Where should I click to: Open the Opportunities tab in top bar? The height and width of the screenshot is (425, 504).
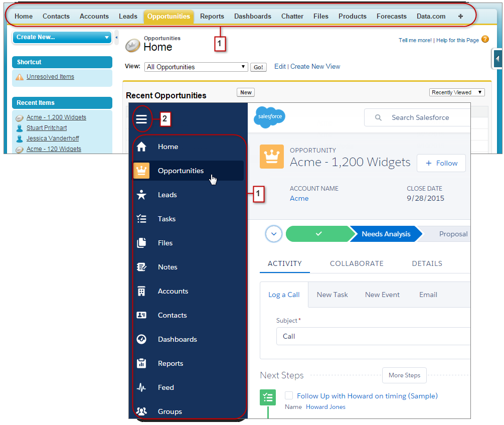coord(169,17)
